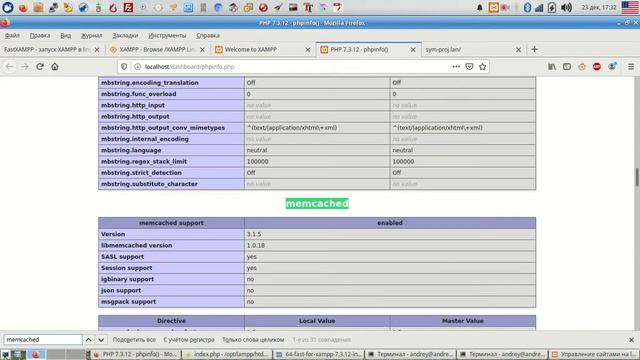Click the memcached find text field
The image size is (640, 360).
pos(43,340)
